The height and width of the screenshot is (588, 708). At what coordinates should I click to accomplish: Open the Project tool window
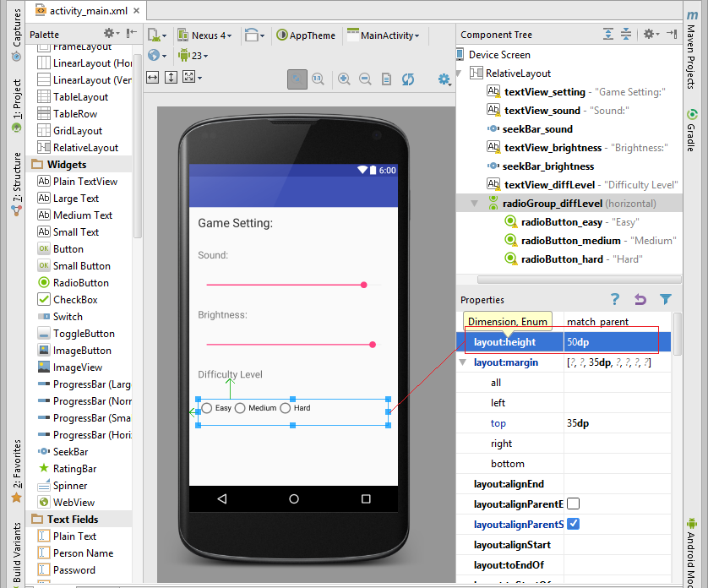pos(16,106)
